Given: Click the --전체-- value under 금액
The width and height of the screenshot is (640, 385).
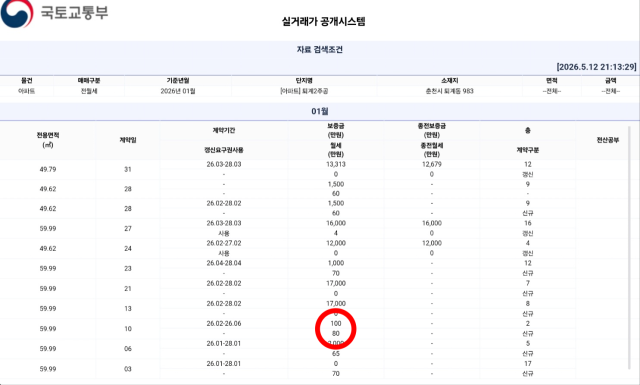Looking at the screenshot, I should (611, 91).
